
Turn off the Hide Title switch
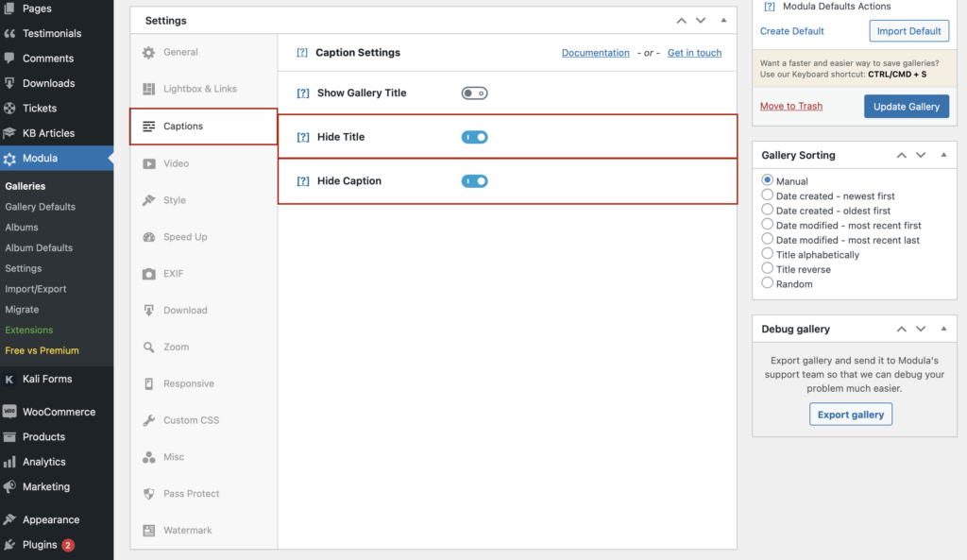tap(474, 137)
